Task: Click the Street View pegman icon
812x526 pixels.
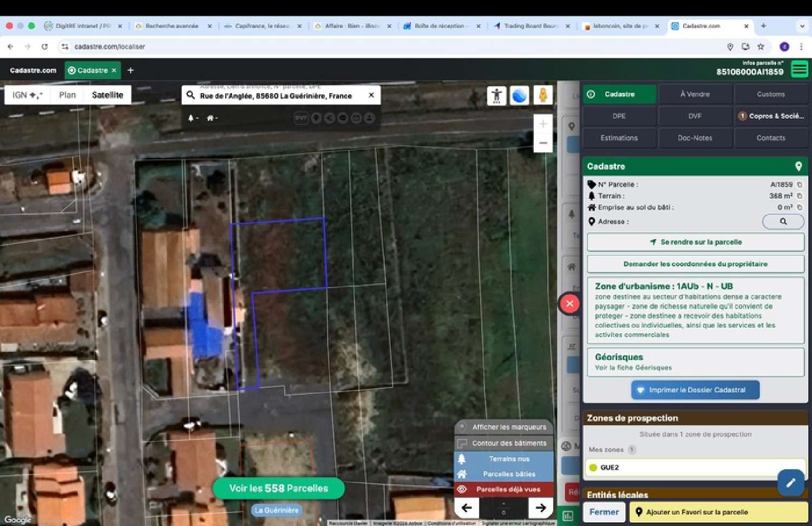Action: 542,95
